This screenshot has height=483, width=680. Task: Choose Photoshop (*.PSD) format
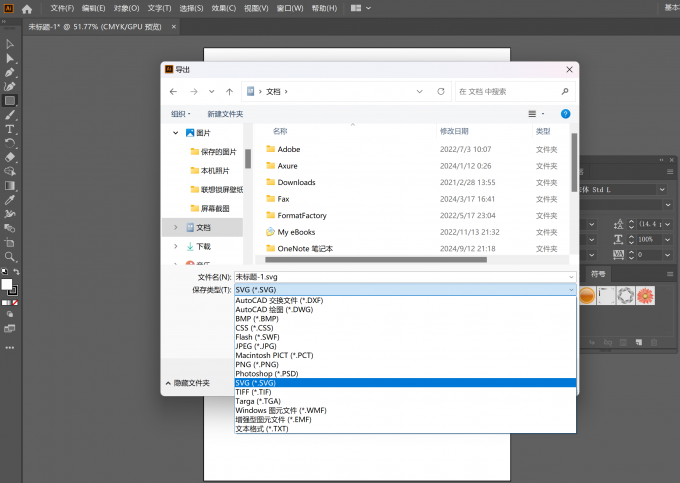coord(405,374)
